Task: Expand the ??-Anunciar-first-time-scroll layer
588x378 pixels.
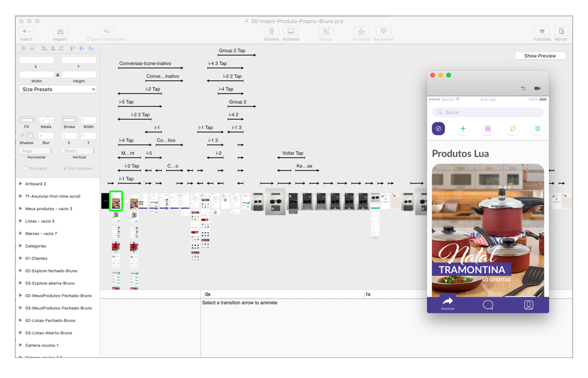Action: tap(21, 196)
